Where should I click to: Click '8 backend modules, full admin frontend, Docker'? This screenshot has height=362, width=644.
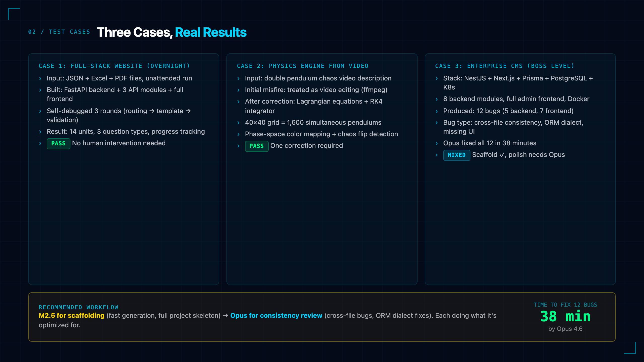[x=516, y=99]
